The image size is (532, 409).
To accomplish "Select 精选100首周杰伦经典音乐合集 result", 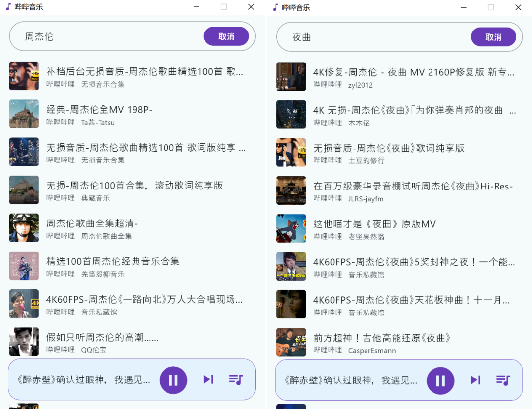I will pos(113,261).
